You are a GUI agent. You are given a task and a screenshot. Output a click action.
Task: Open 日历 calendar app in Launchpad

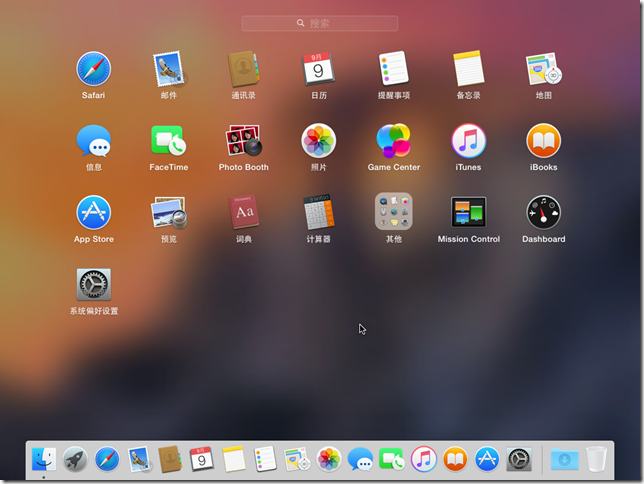click(x=319, y=69)
